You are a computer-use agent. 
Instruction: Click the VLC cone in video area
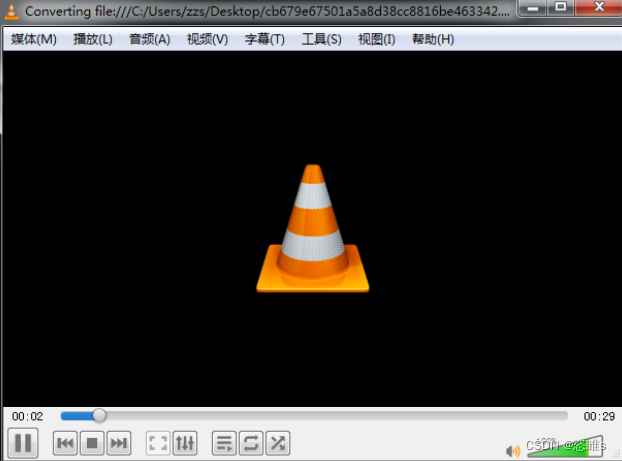click(x=313, y=229)
